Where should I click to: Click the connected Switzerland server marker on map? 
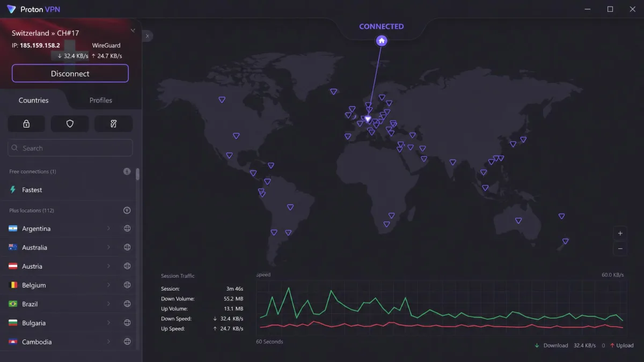(368, 119)
